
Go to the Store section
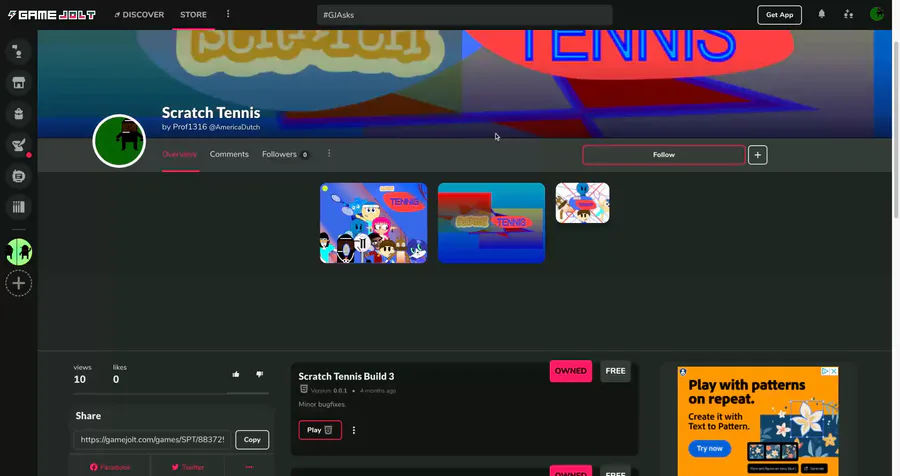[x=193, y=15]
